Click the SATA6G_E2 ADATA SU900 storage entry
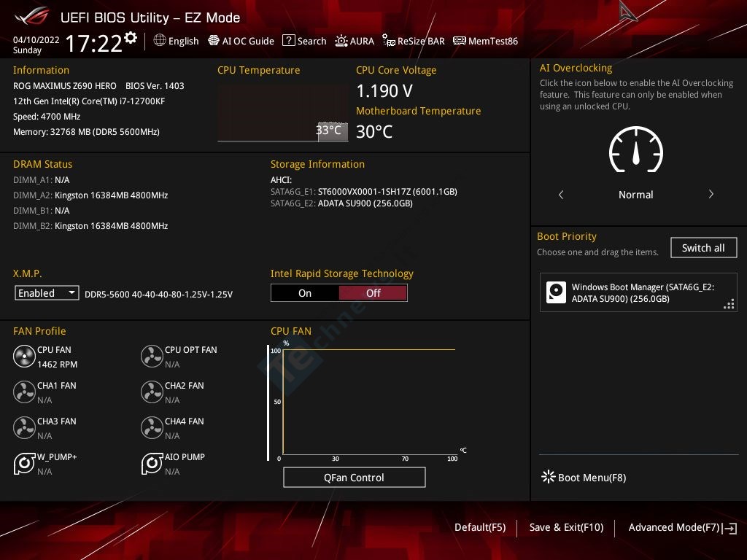Viewport: 747px width, 560px height. pyautogui.click(x=341, y=203)
